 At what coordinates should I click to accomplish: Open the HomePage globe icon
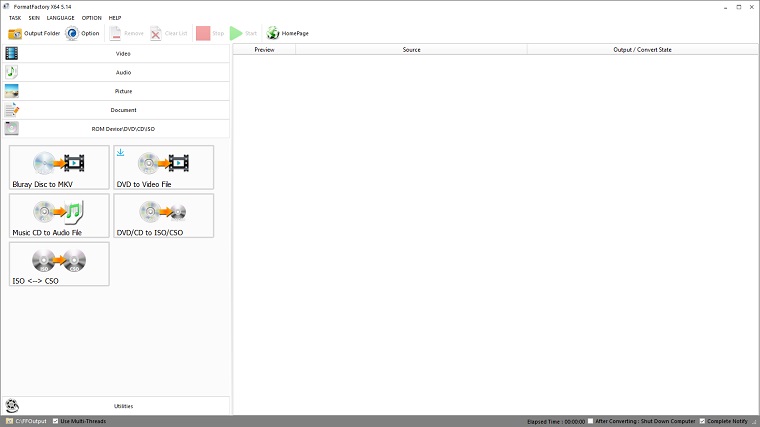click(273, 33)
